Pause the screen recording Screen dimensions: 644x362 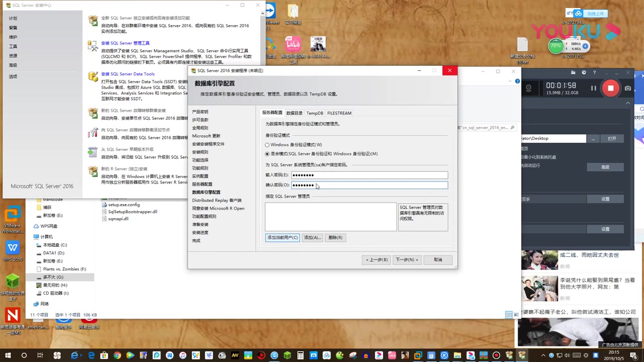pyautogui.click(x=594, y=88)
